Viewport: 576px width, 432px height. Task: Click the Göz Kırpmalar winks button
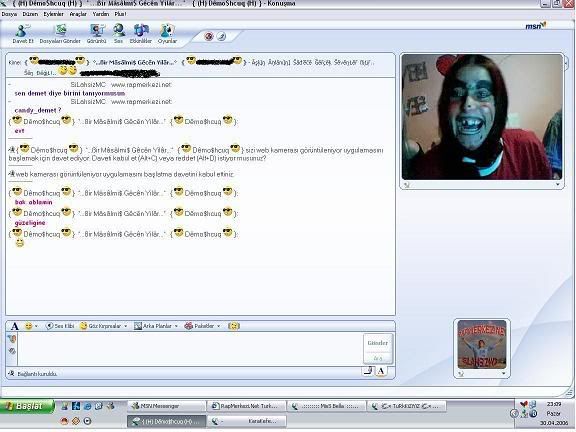point(101,326)
